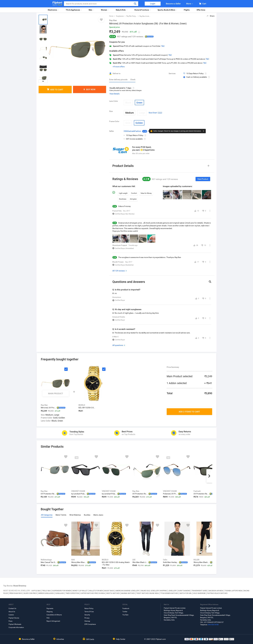Open help icon beside 10 Days Return Policy service
This screenshot has width=253, height=644.
[x=206, y=73]
